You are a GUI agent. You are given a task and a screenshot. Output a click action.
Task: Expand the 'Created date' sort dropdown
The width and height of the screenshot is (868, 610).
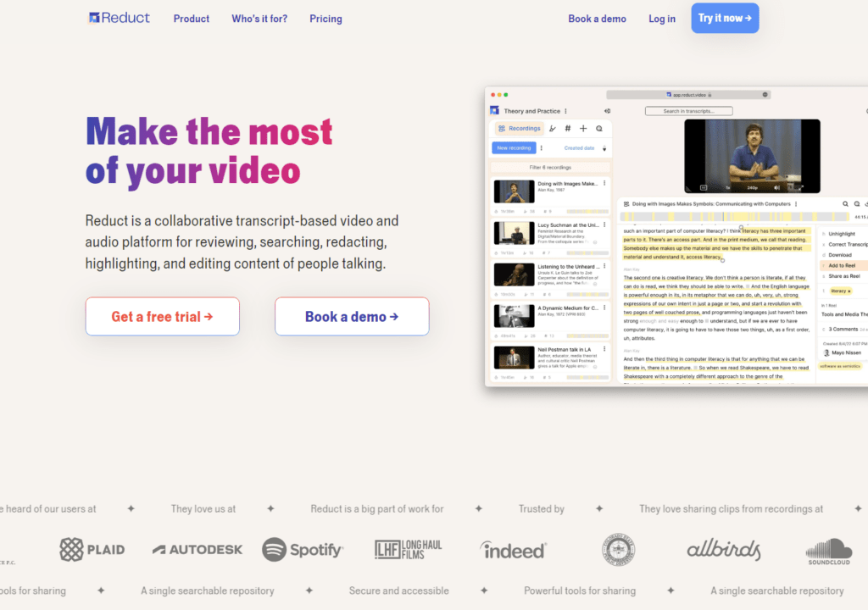pos(604,148)
